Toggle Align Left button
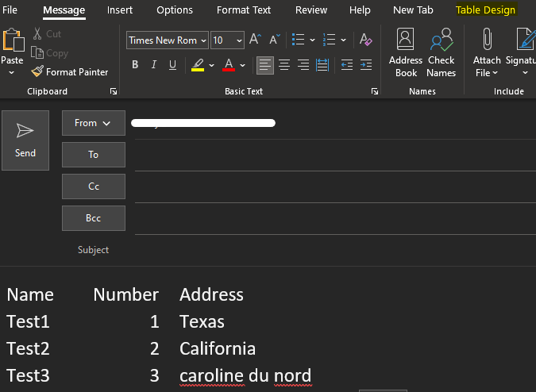This screenshot has width=536, height=392. click(x=265, y=65)
